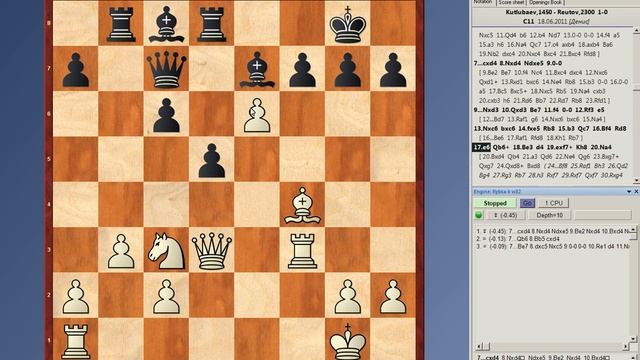640x360 pixels.
Task: Click engine lines scrollbar down arrow
Action: pos(633,339)
